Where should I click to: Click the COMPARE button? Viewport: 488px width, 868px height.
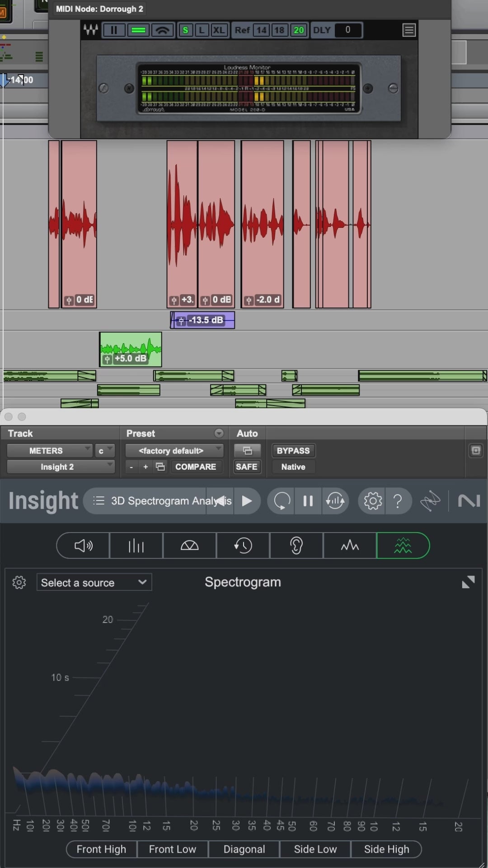[196, 467]
